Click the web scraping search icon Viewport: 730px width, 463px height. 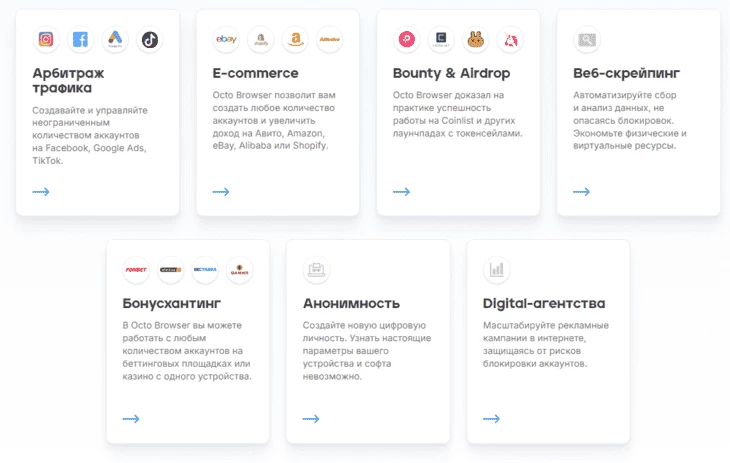(587, 40)
